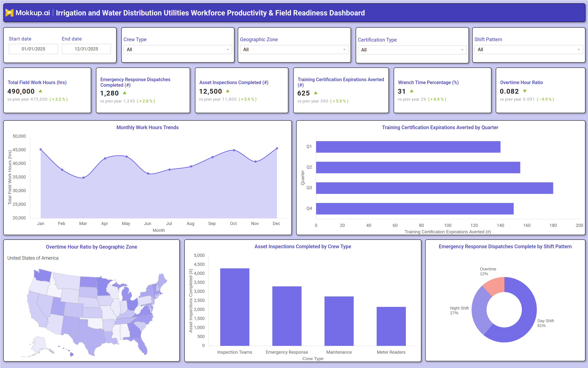The height and width of the screenshot is (368, 588).
Task: Click the 12,500 asset inspections value
Action: 210,91
